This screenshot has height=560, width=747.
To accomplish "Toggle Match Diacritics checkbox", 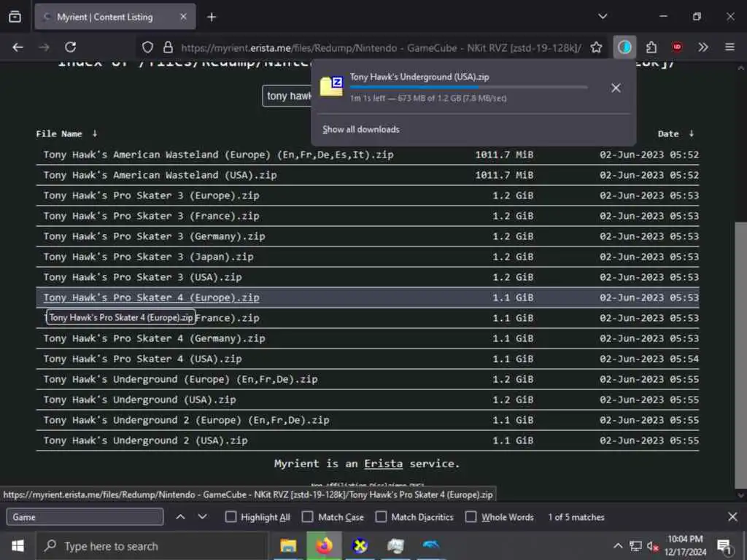I will [x=381, y=517].
